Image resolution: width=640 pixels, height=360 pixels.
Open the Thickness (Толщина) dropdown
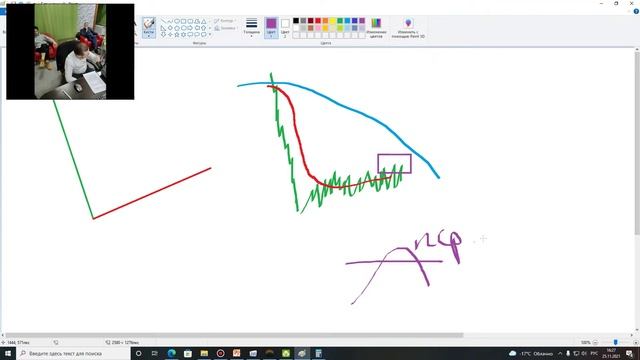[x=251, y=28]
